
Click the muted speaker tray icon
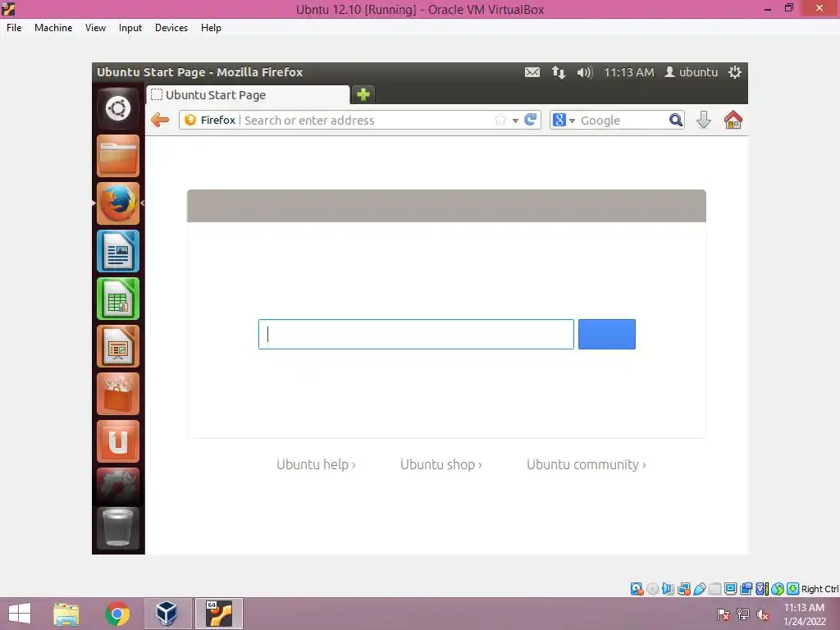(763, 614)
